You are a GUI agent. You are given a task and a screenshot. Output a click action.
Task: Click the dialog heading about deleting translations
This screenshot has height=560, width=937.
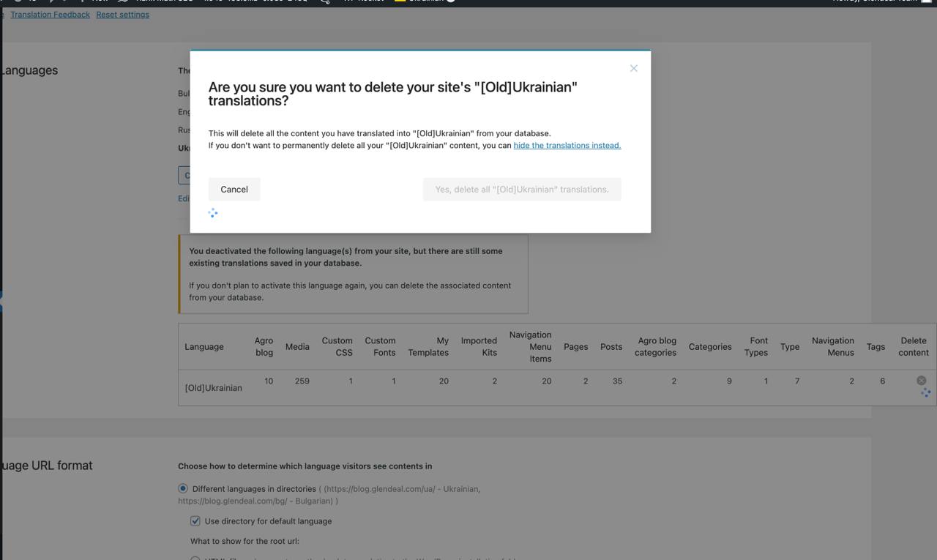click(x=393, y=94)
